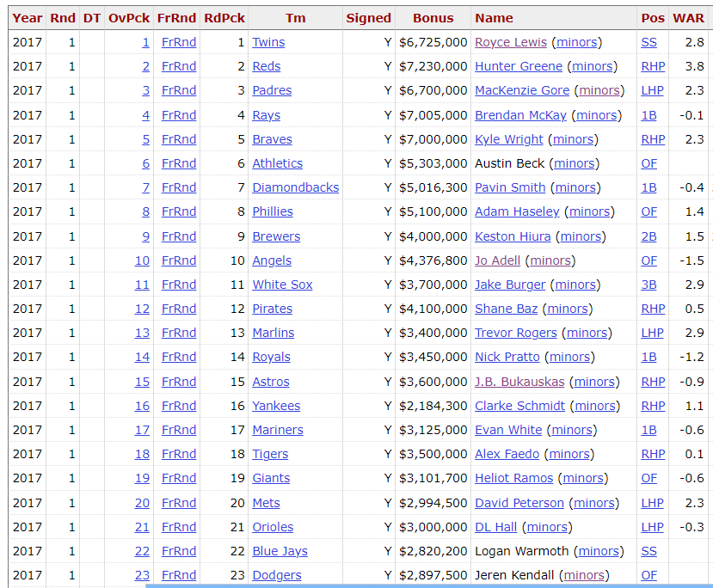Screen dimensions: 713x588
Task: Click the Name column header
Action: [494, 18]
